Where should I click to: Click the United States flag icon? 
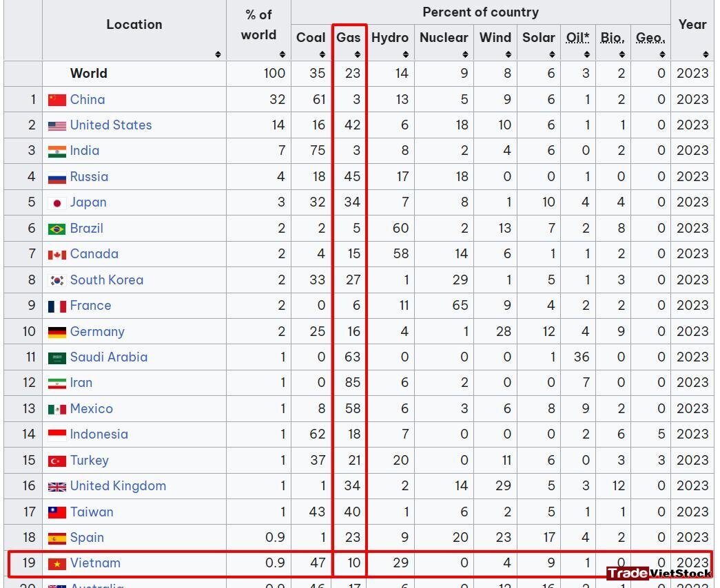click(57, 126)
